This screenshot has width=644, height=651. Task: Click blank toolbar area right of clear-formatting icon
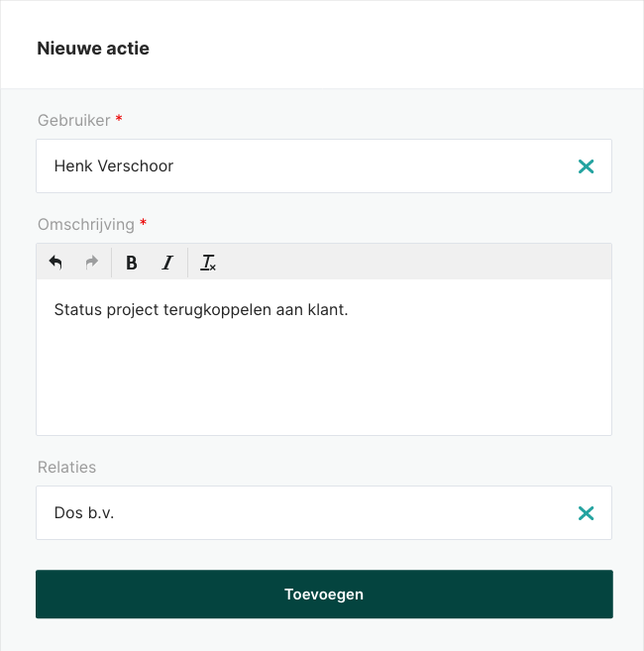point(416,263)
